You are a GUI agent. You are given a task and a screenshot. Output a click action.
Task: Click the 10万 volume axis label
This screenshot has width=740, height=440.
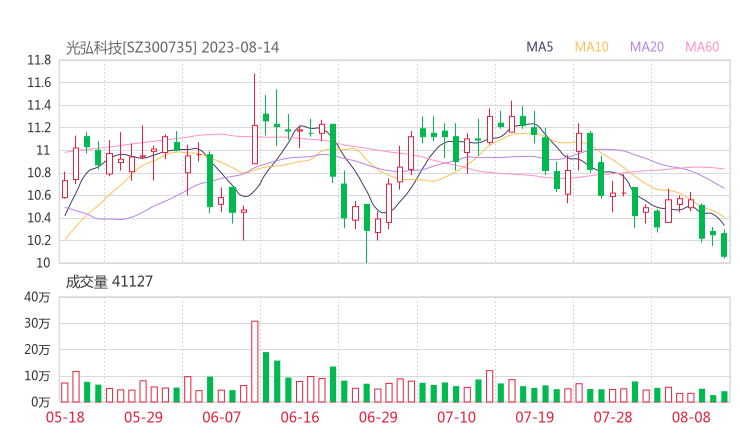37,376
